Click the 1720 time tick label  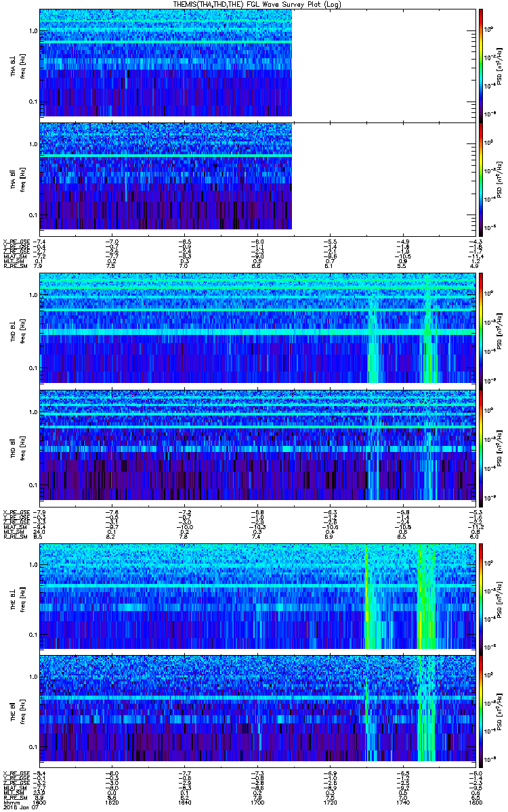pyautogui.click(x=330, y=802)
